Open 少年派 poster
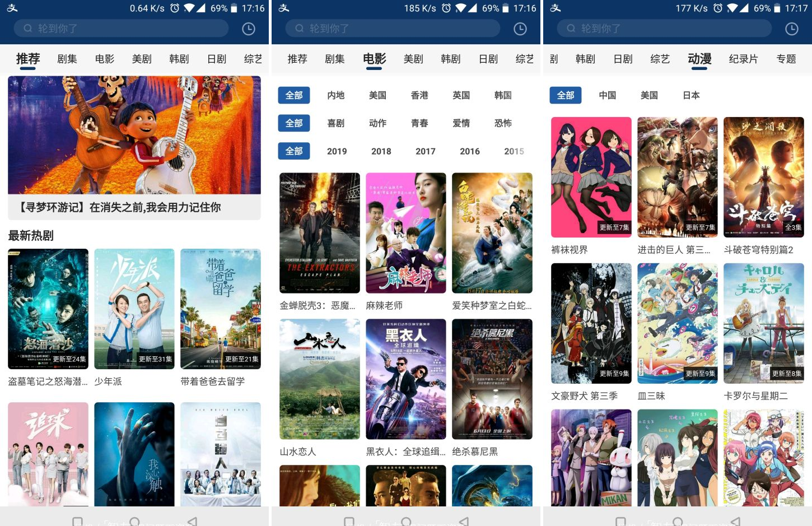 coord(134,309)
